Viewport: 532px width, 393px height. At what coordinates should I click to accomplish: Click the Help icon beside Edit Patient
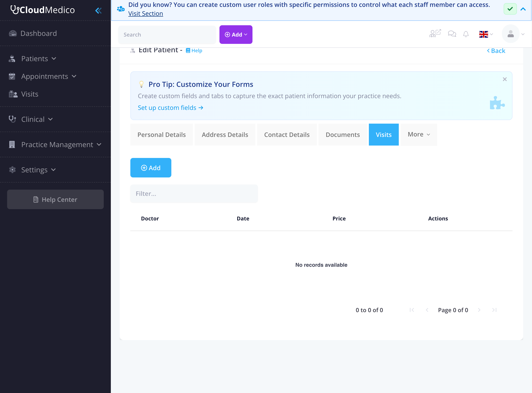click(x=194, y=51)
